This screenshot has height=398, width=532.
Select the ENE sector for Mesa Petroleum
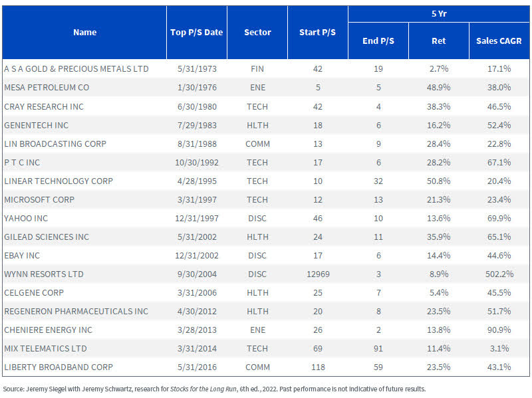point(257,88)
